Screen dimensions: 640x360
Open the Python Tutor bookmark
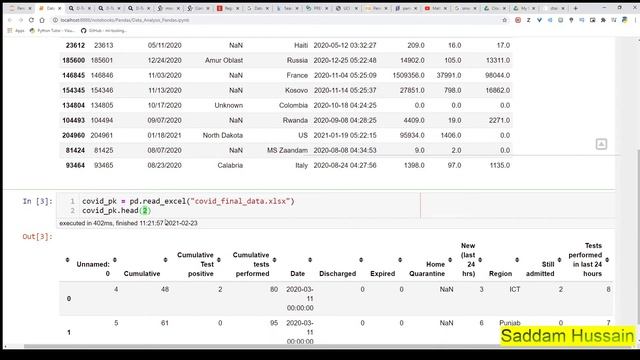coord(52,31)
